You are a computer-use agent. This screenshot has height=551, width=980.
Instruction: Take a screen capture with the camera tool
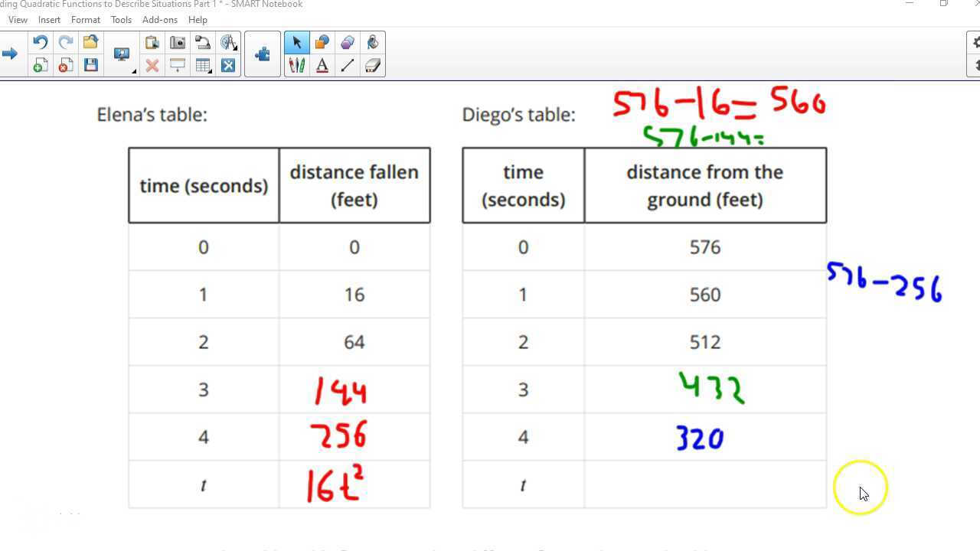(177, 43)
